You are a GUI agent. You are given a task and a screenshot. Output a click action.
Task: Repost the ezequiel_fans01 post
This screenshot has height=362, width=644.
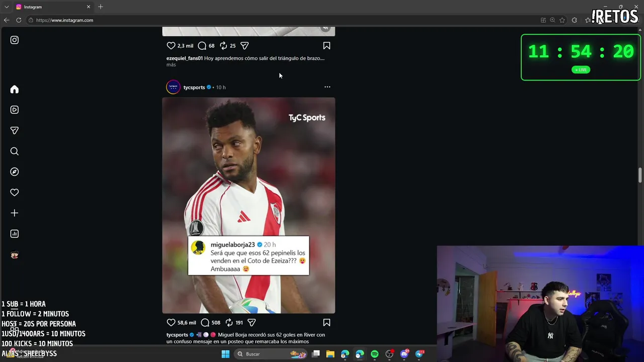tap(223, 45)
